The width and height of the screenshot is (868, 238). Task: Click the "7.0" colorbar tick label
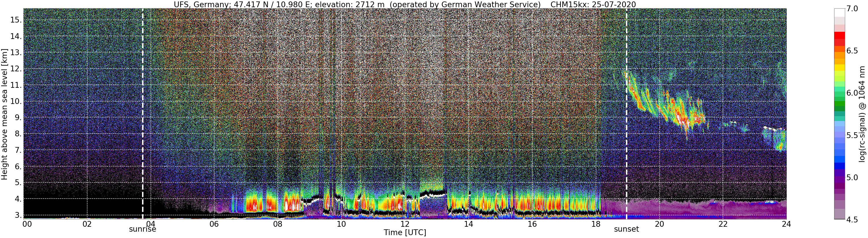[852, 9]
